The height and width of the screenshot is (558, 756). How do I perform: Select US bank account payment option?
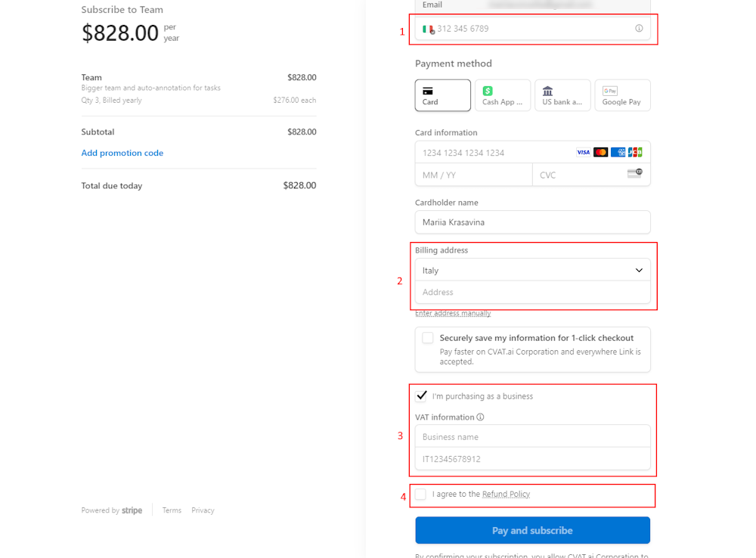pyautogui.click(x=562, y=95)
